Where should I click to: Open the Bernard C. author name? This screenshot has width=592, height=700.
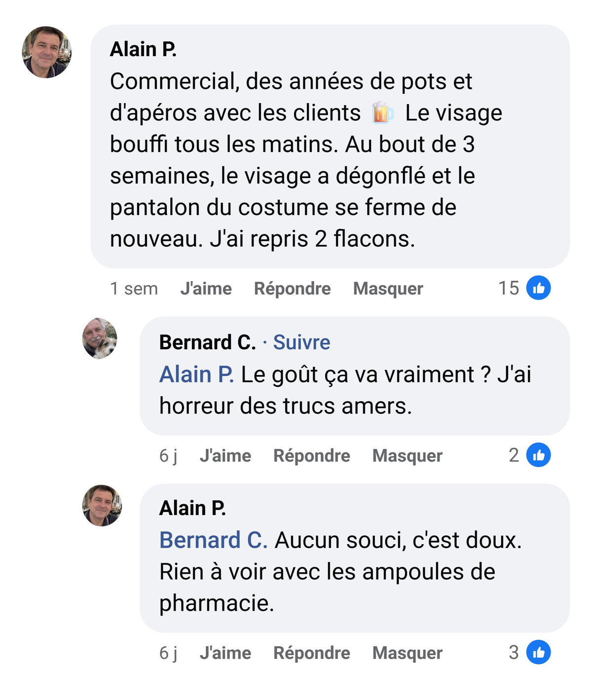207,342
